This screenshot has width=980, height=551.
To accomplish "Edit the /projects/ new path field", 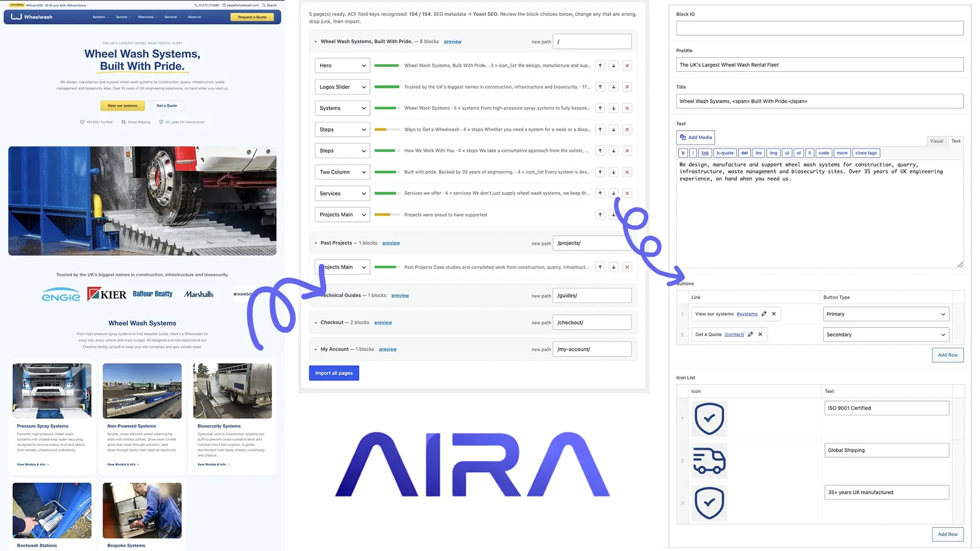I will click(593, 243).
